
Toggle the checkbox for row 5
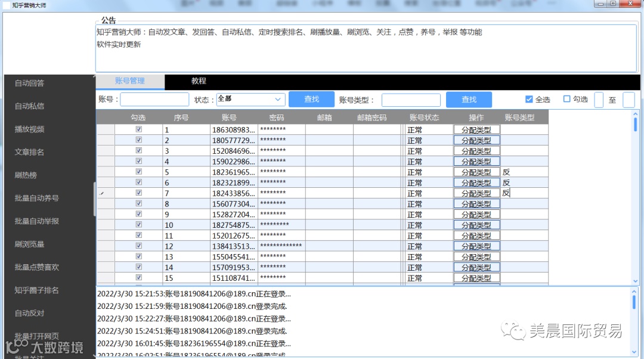click(139, 171)
